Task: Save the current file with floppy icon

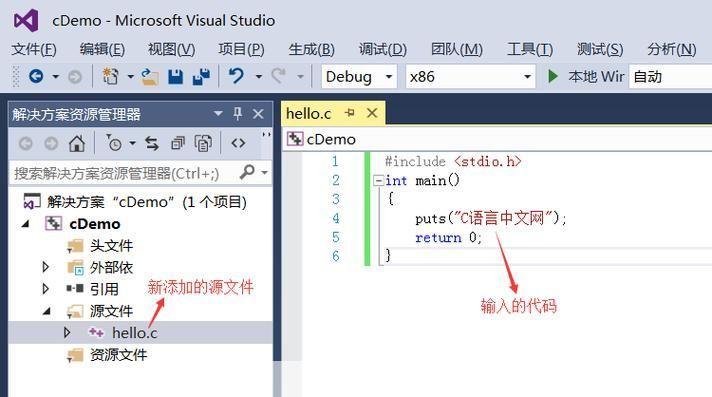Action: (175, 77)
